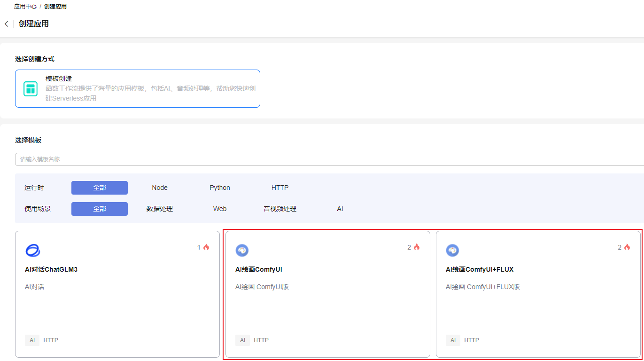The image size is (644, 361).
Task: Choose the AI usage scenario filter
Action: [340, 209]
